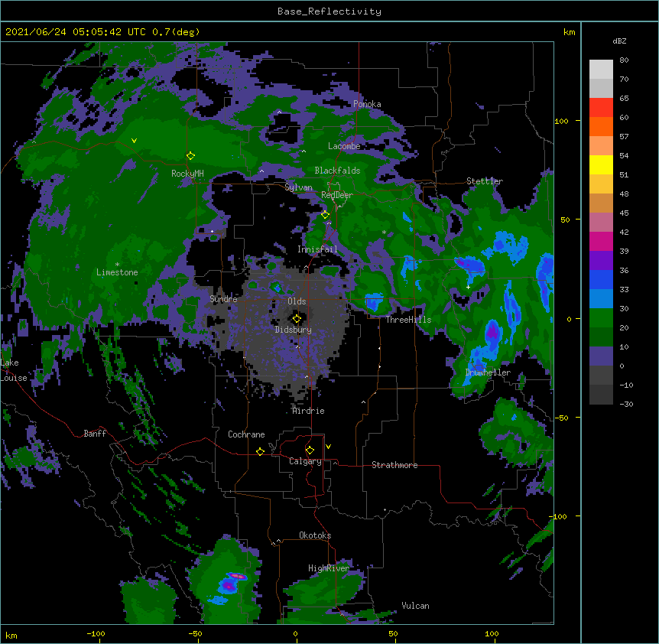
Task: Select the Olds city label
Action: [x=297, y=301]
